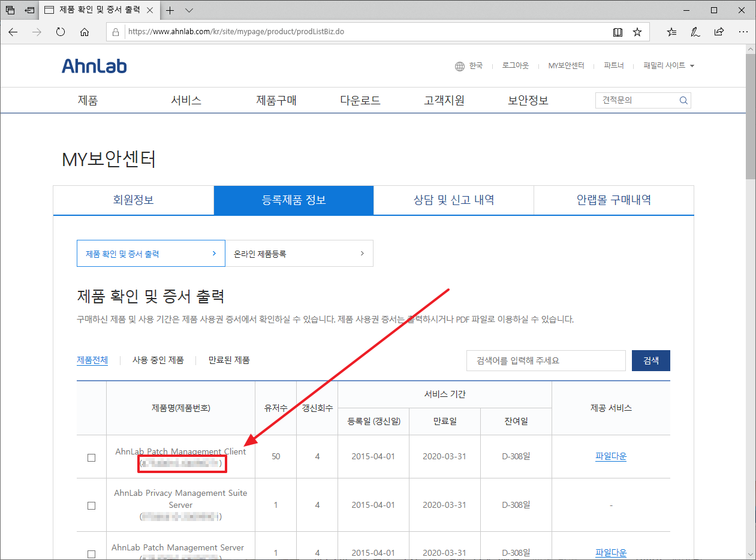
Task: Open the browser home page
Action: click(85, 32)
